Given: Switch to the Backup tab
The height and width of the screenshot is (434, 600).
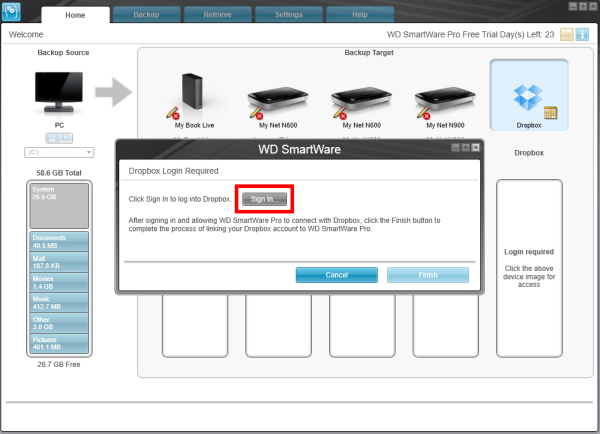Looking at the screenshot, I should click(x=146, y=15).
